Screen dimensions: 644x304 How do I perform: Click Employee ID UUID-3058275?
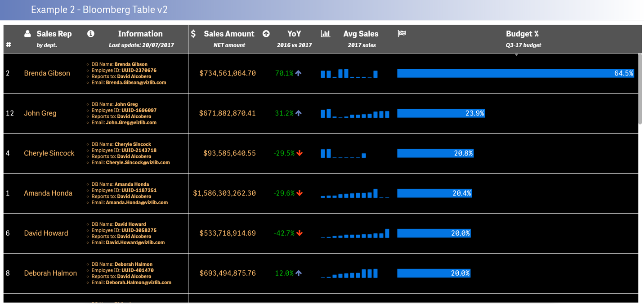pyautogui.click(x=139, y=231)
